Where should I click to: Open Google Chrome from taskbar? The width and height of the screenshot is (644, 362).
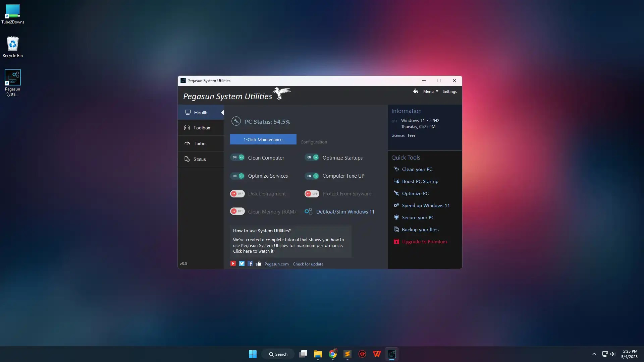[333, 354]
